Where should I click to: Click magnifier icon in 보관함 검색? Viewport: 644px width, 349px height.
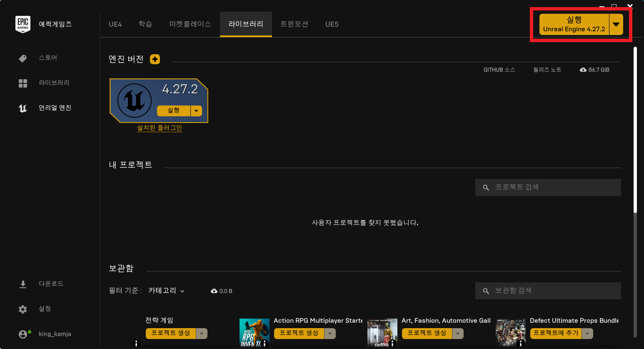click(486, 291)
